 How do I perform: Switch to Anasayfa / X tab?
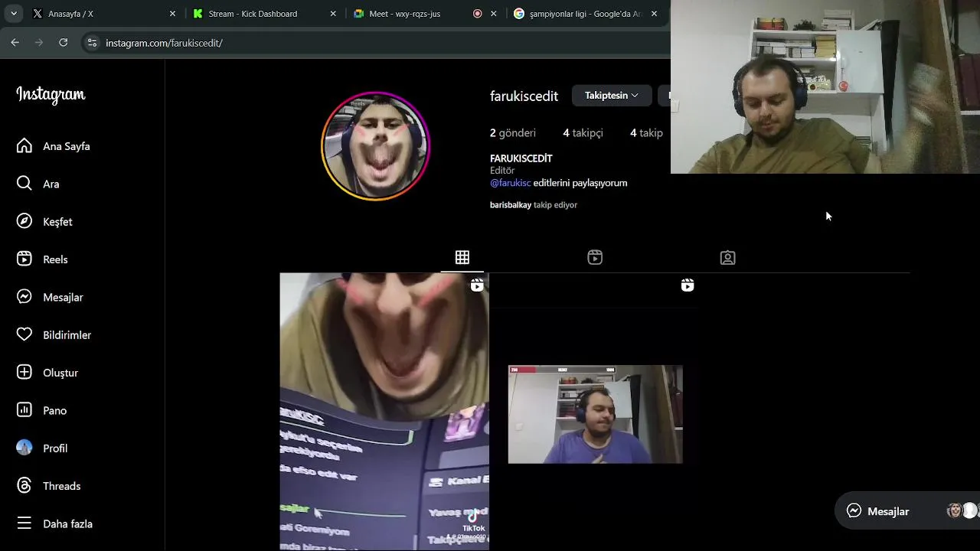click(103, 14)
